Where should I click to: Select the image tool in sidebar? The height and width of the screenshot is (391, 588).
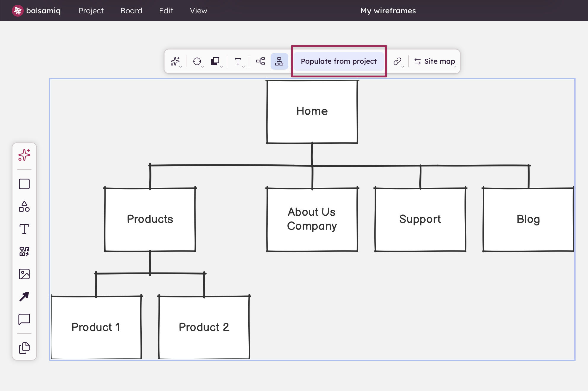click(x=24, y=274)
